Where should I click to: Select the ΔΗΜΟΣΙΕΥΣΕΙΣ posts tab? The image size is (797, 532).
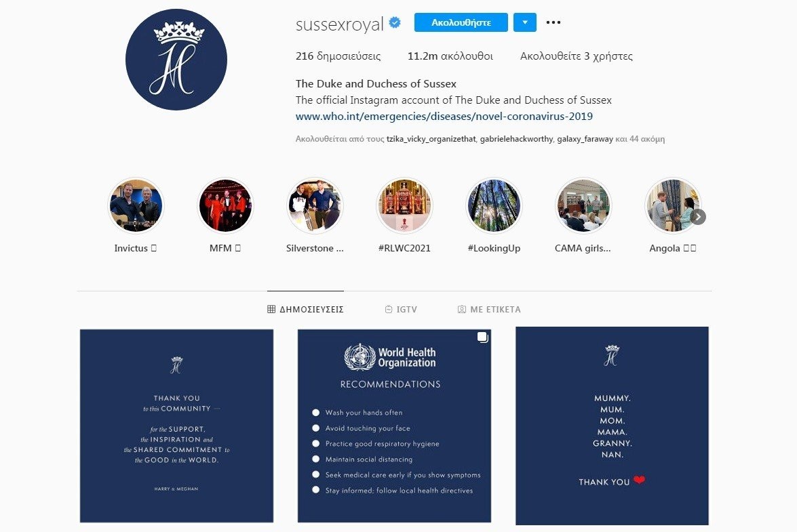click(305, 309)
